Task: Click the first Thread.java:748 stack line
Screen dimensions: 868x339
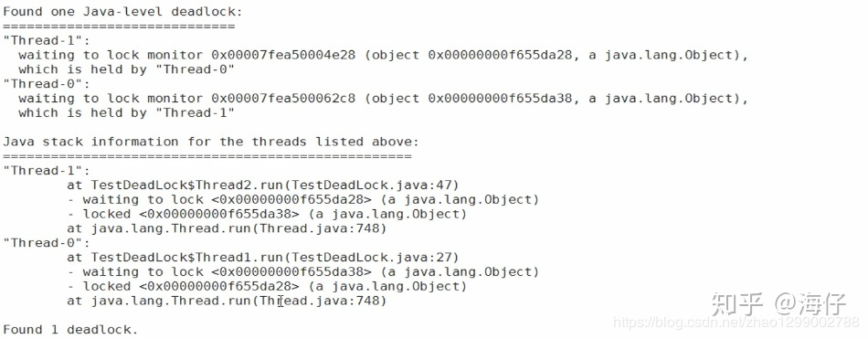Action: pyautogui.click(x=227, y=228)
